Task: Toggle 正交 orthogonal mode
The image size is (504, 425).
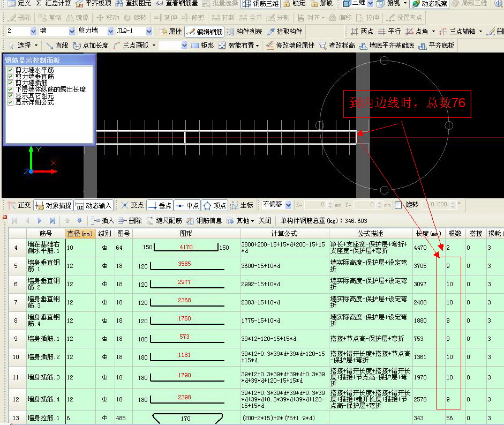Action: pos(19,205)
